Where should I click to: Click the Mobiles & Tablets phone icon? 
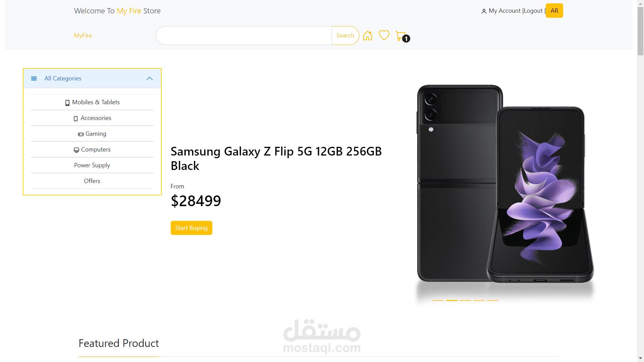67,103
